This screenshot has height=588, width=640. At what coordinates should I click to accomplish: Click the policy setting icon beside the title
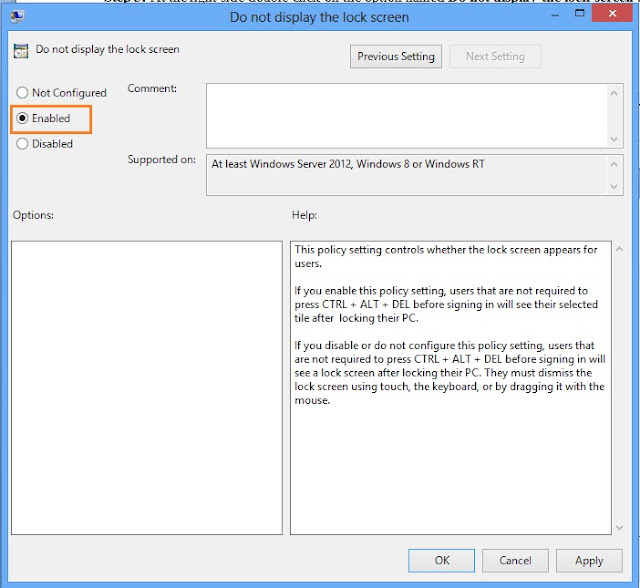click(21, 51)
